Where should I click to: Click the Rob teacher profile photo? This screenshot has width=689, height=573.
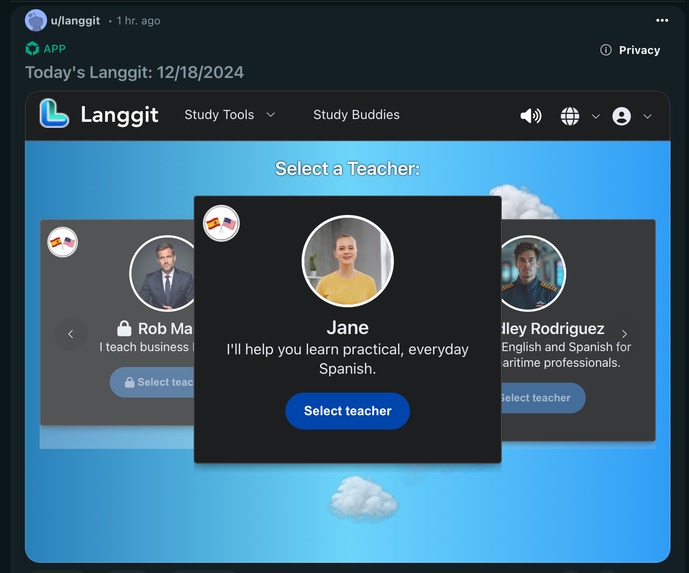pyautogui.click(x=162, y=273)
